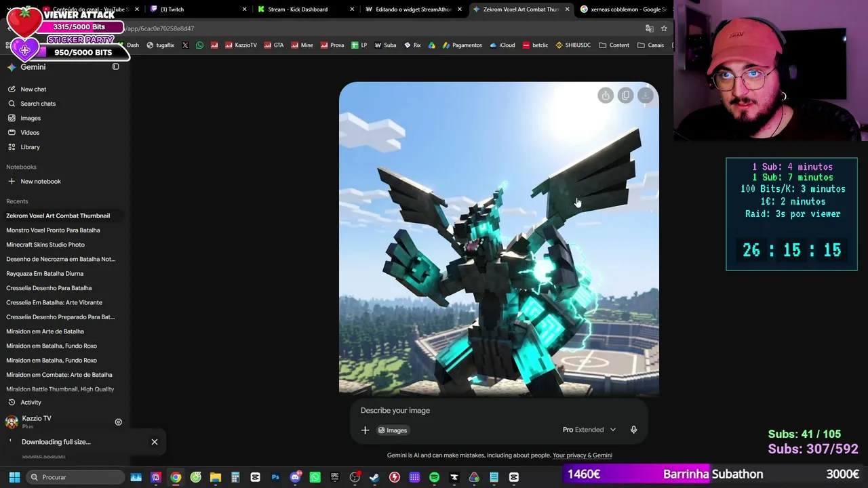The width and height of the screenshot is (868, 488).
Task: Click the Describe your image input field
Action: [x=498, y=411]
